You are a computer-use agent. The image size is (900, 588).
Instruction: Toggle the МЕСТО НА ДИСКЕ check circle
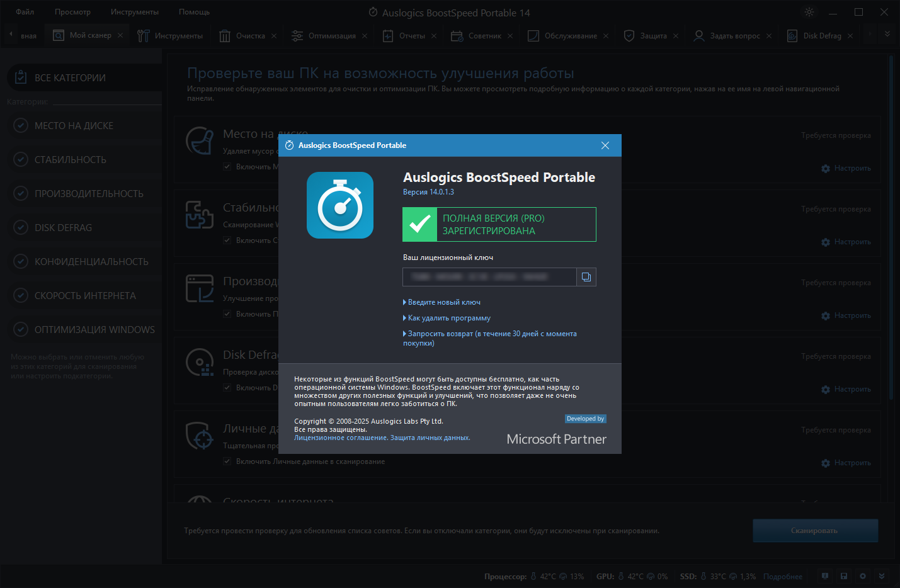[21, 125]
